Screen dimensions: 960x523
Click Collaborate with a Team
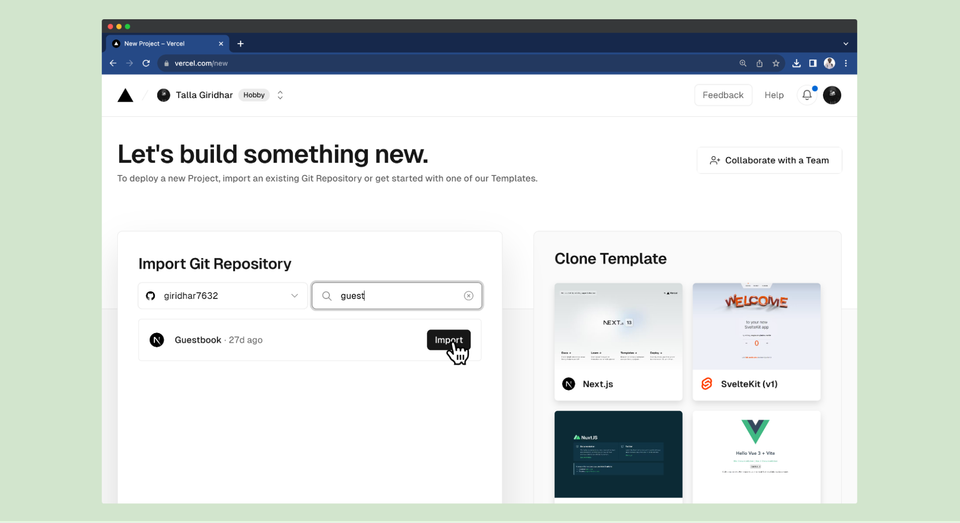pyautogui.click(x=770, y=160)
